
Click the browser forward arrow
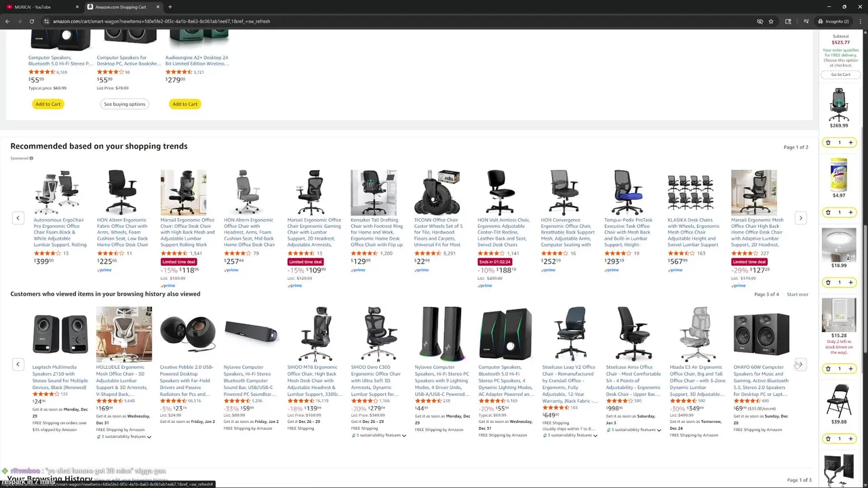pyautogui.click(x=18, y=21)
